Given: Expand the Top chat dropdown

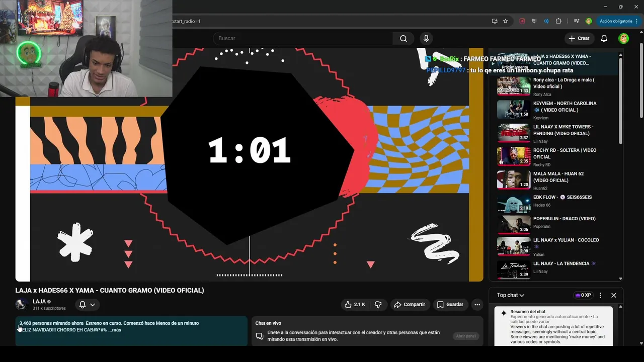Looking at the screenshot, I should [511, 296].
